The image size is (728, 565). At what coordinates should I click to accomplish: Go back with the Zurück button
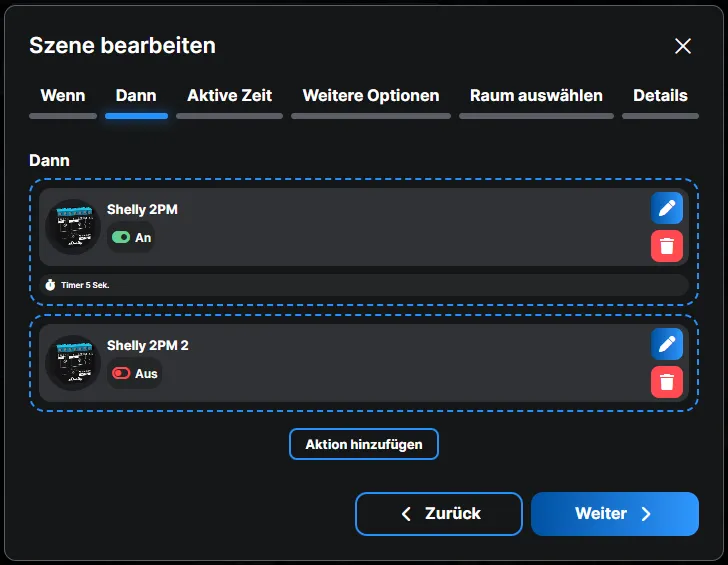(439, 514)
